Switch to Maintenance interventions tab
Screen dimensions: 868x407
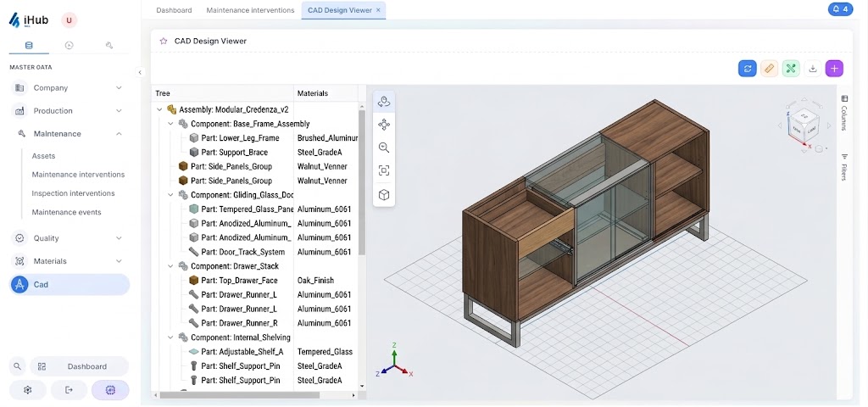tap(250, 10)
